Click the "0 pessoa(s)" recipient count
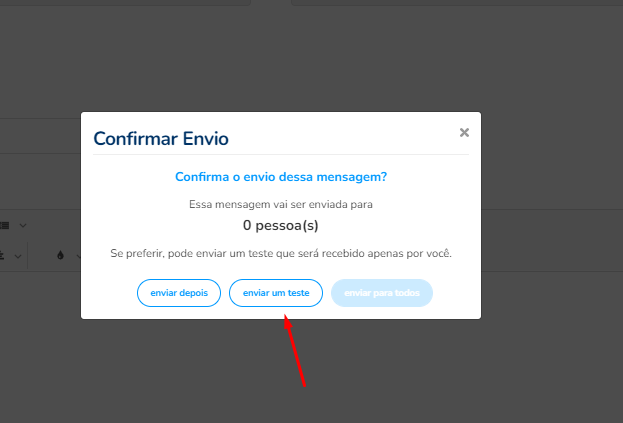The height and width of the screenshot is (423, 623). pos(281,226)
